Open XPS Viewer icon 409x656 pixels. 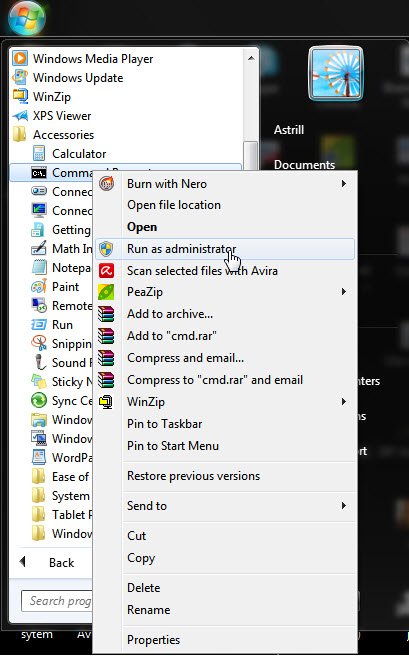tap(20, 115)
